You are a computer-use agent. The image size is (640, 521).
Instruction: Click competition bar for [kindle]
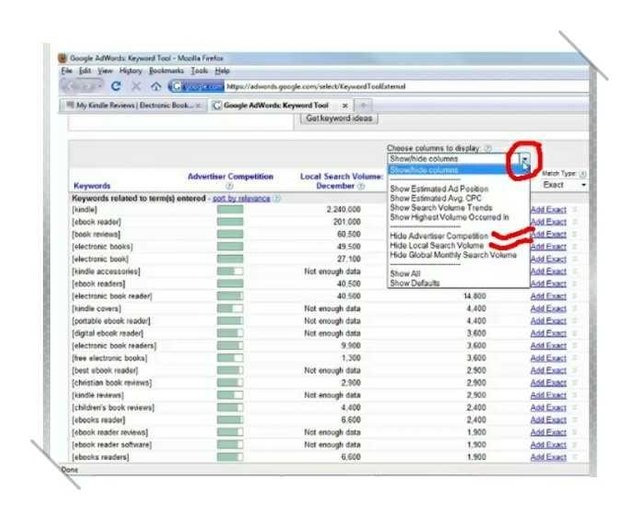[230, 209]
